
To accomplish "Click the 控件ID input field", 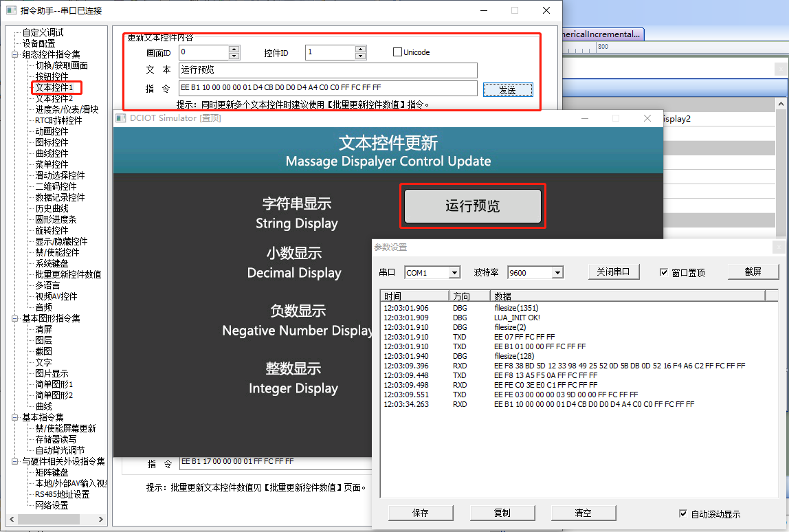I will [x=330, y=52].
